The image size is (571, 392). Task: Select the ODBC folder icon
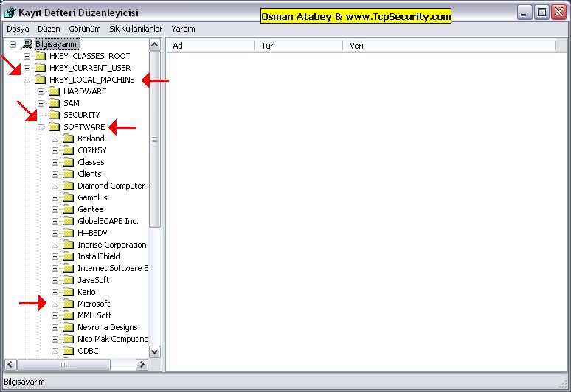point(68,351)
